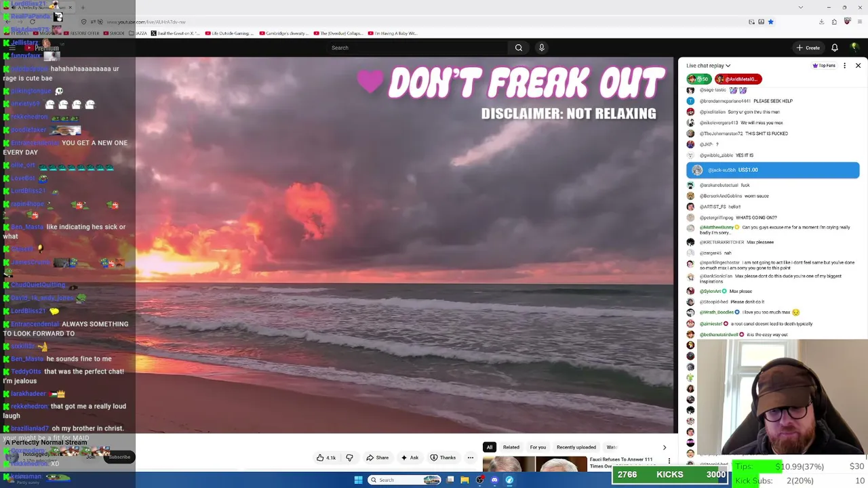Open the YouTube notifications bell
This screenshot has width=868, height=488.
(835, 47)
